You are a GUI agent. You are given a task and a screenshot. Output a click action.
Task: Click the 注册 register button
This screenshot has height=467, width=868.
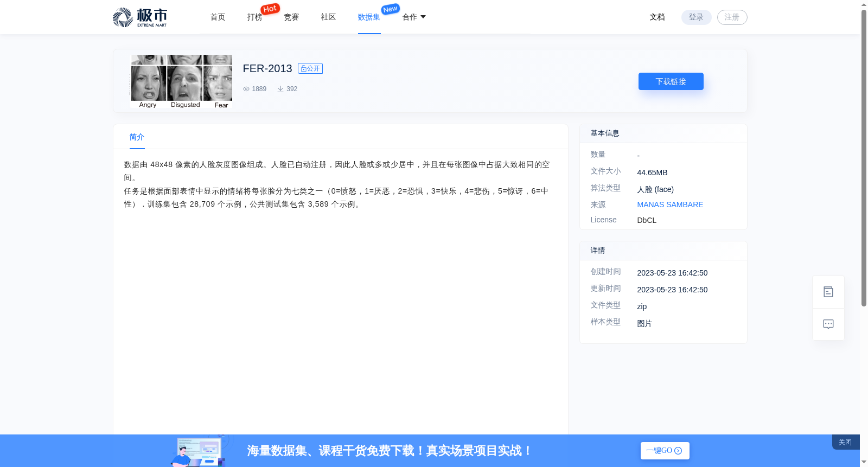tap(732, 17)
